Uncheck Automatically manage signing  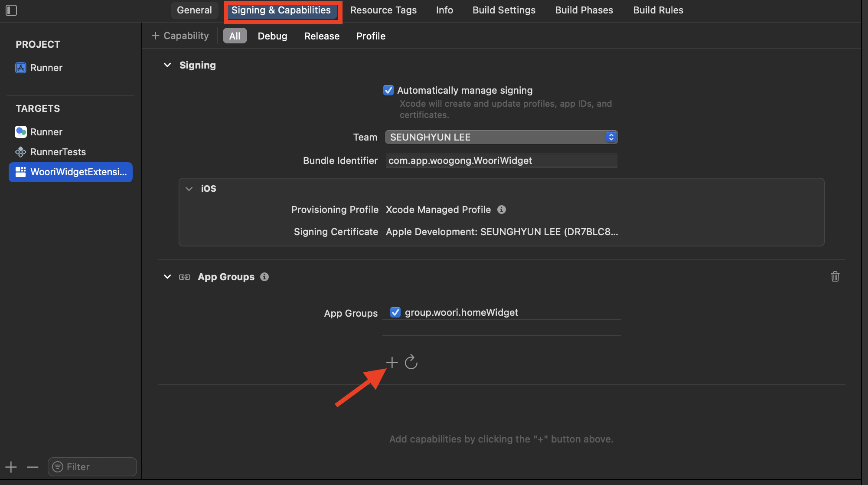(388, 90)
